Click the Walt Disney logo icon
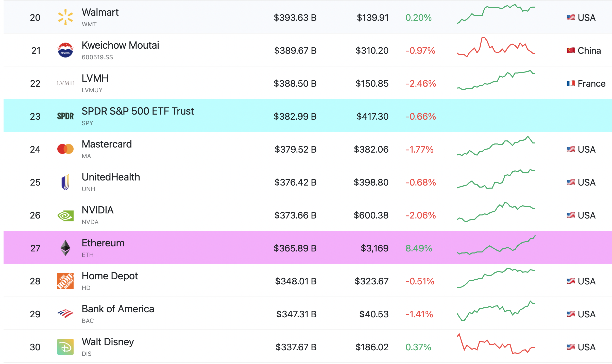 (x=65, y=347)
